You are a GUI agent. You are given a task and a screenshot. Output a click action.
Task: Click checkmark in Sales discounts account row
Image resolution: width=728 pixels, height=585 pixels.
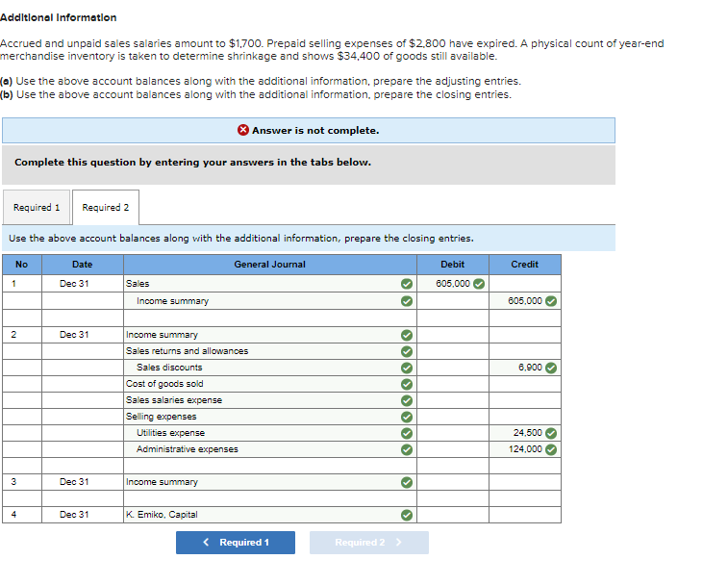407,368
